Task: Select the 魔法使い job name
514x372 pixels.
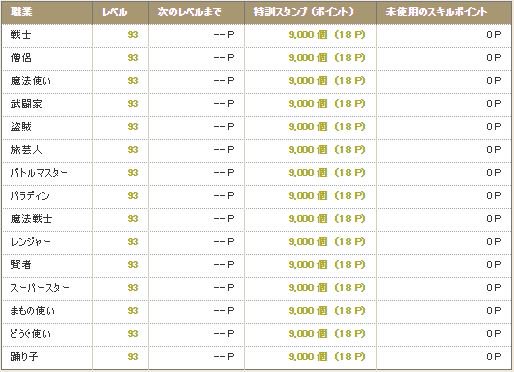Action: point(31,81)
